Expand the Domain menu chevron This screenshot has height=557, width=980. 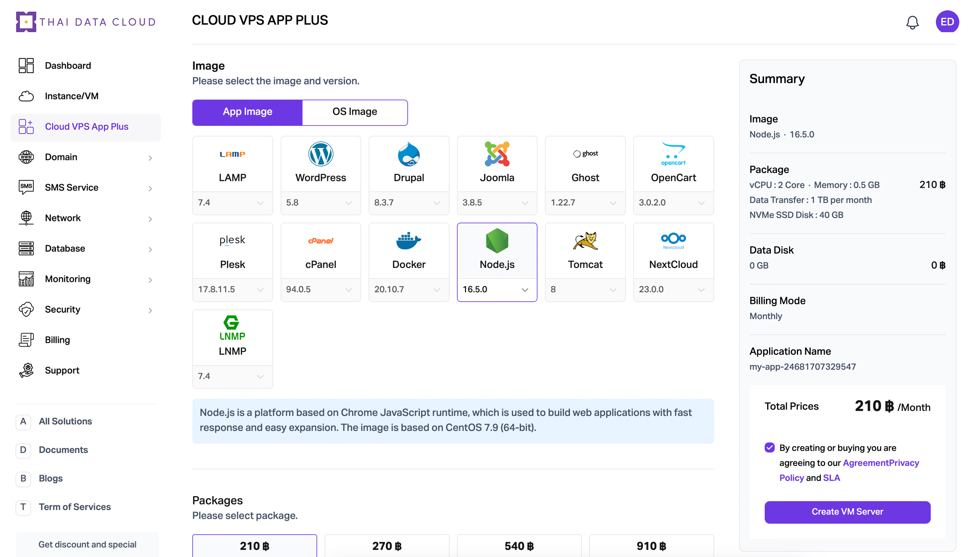[x=150, y=158]
